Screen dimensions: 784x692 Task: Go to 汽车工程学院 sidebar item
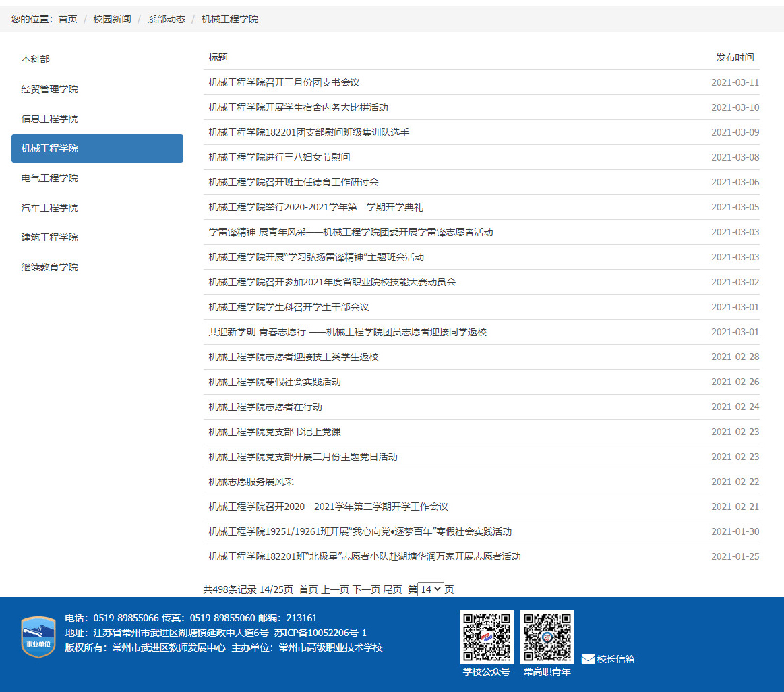click(49, 208)
